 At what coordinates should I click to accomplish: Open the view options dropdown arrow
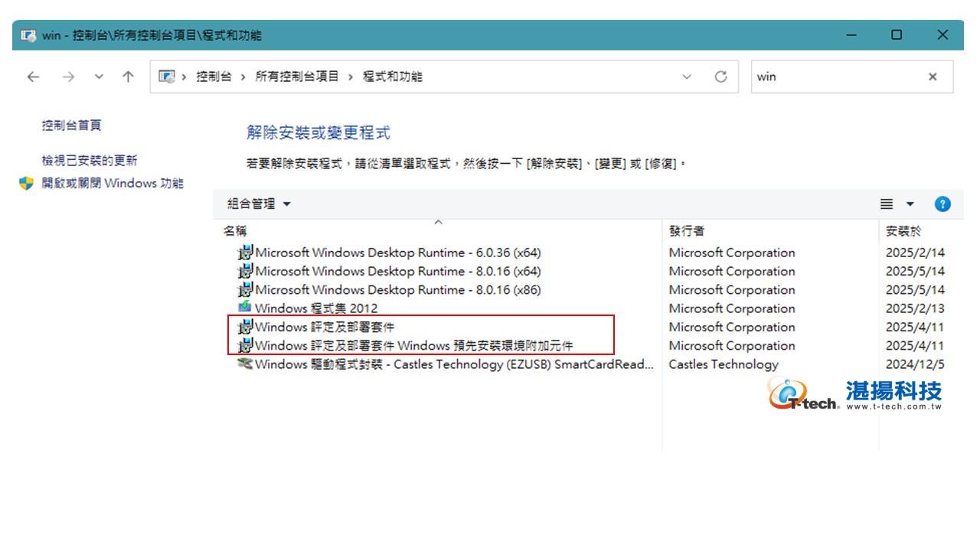point(910,204)
